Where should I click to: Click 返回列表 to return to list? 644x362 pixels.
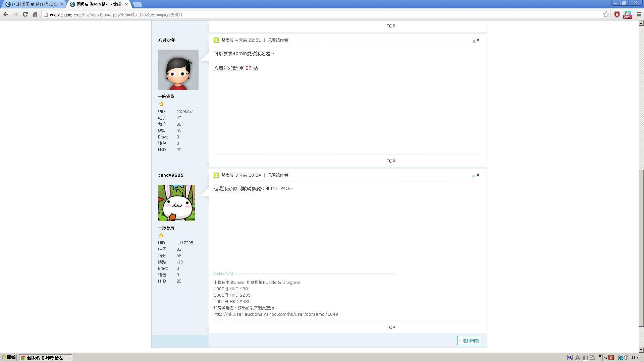point(469,341)
